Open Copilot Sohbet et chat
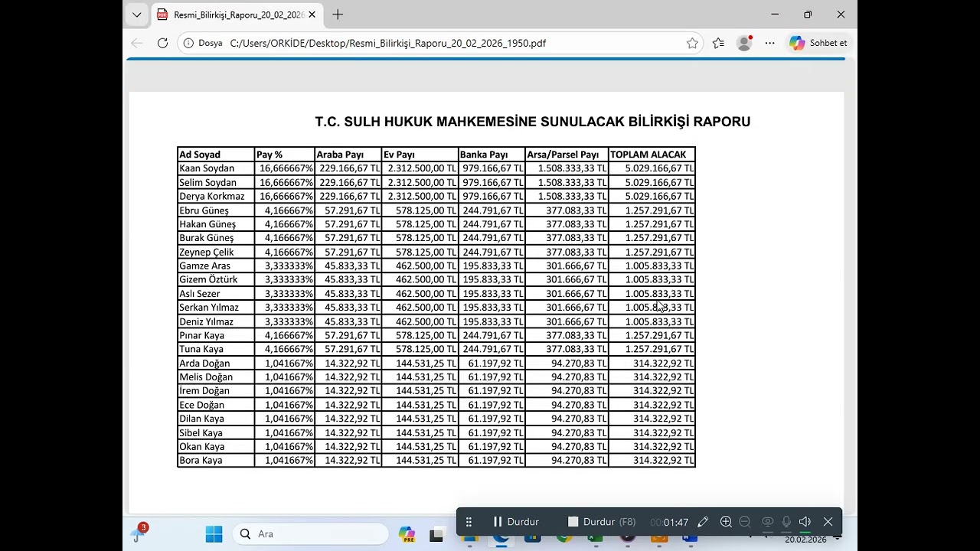The width and height of the screenshot is (980, 551). point(818,44)
